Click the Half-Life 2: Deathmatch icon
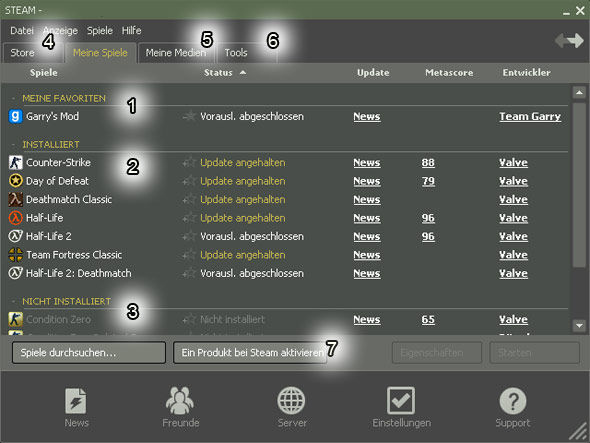The width and height of the screenshot is (590, 443). pos(15,273)
